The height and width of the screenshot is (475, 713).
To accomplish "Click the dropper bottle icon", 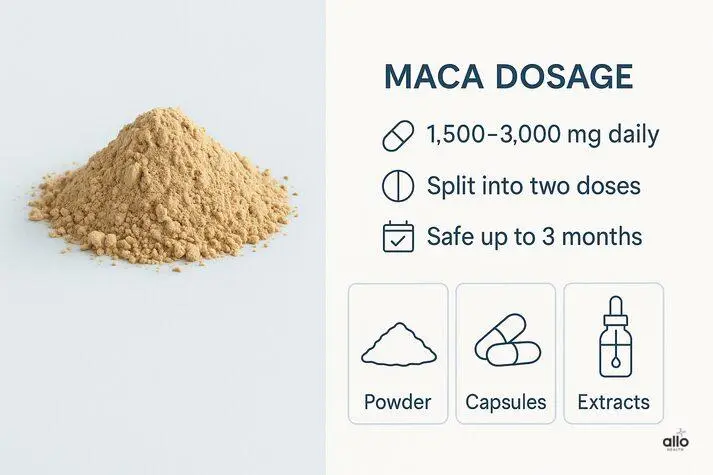I will [x=613, y=339].
